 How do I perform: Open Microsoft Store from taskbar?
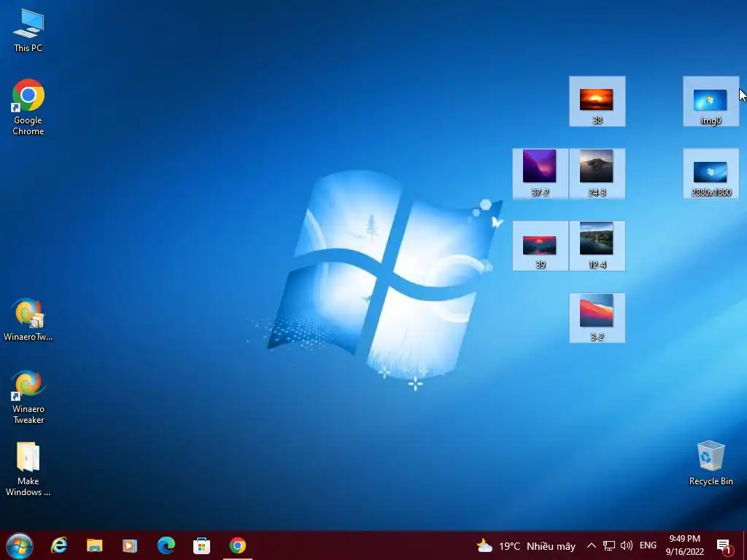point(201,545)
